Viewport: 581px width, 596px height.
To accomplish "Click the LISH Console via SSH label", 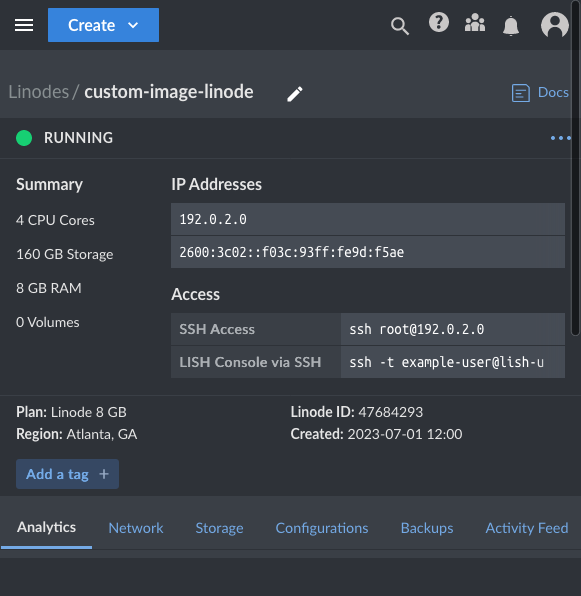I will coord(250,362).
